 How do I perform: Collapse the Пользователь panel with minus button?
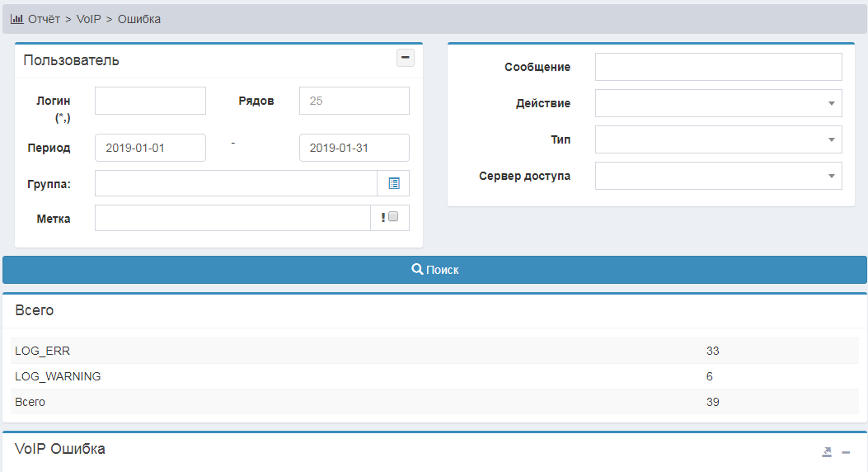(x=405, y=58)
